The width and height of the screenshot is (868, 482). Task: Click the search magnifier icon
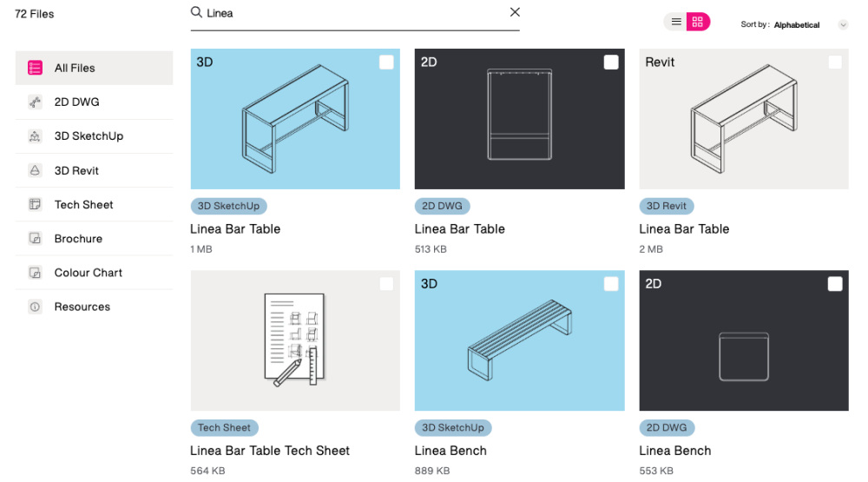(x=197, y=13)
